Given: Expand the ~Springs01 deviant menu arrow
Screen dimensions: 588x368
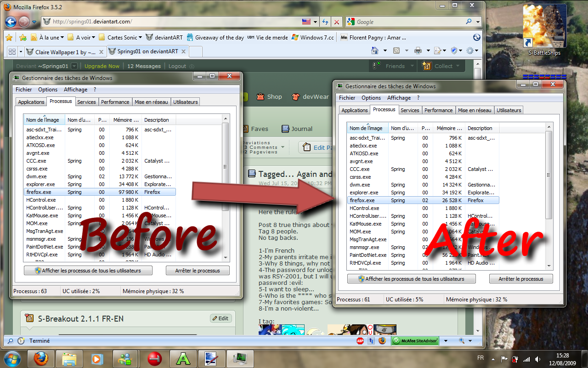Looking at the screenshot, I should 74,66.
